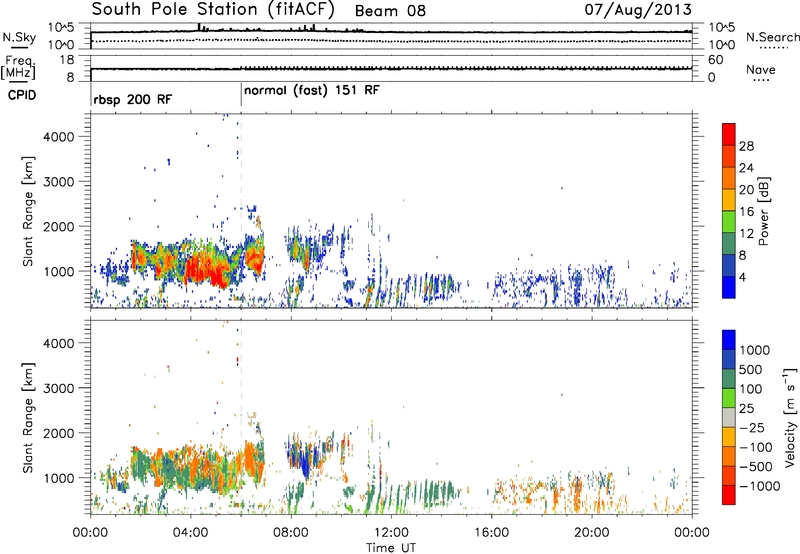Click the "04:00" time axis tick label

coord(190,533)
